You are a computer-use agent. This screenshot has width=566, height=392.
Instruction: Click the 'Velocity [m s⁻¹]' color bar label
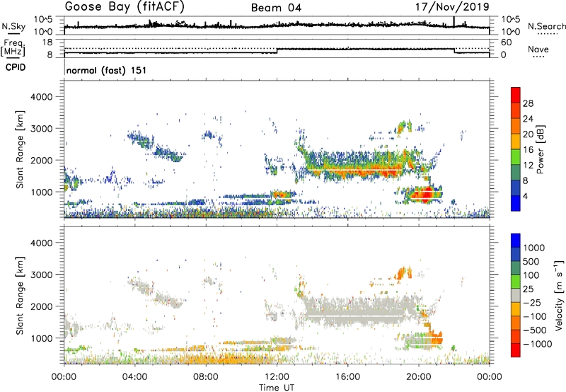pos(559,295)
